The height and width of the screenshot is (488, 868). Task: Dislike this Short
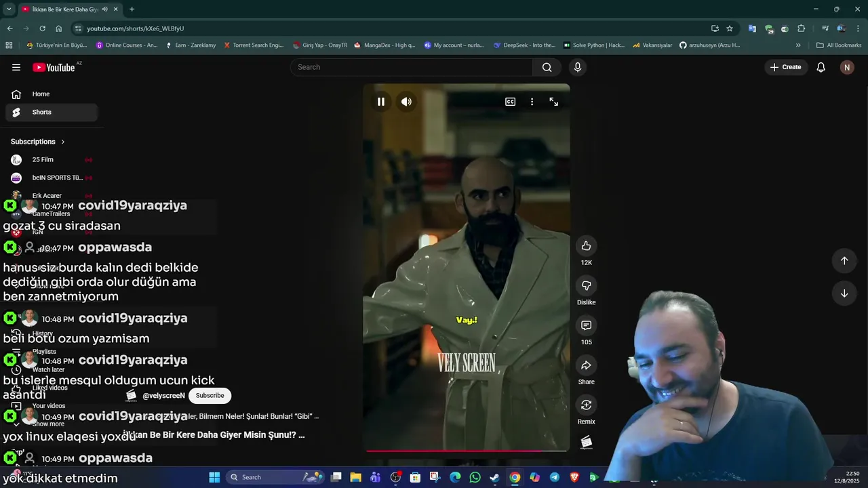pyautogui.click(x=587, y=286)
